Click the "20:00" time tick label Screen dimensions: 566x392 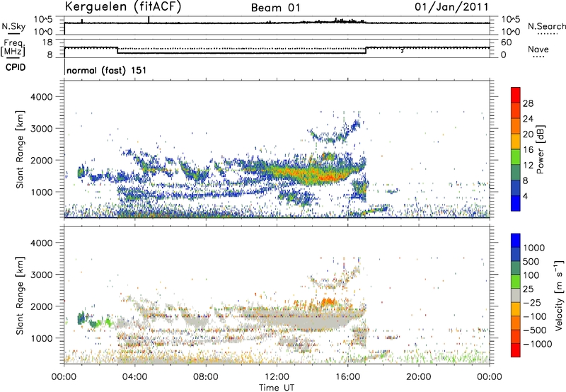click(x=418, y=376)
